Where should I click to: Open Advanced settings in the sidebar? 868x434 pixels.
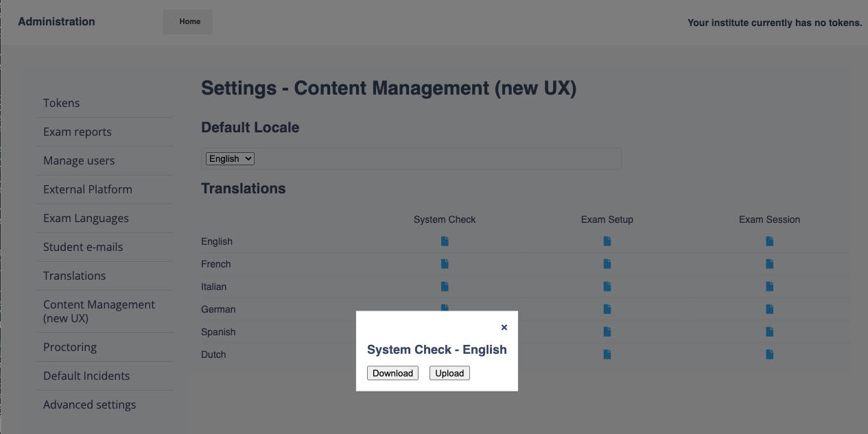coord(89,405)
